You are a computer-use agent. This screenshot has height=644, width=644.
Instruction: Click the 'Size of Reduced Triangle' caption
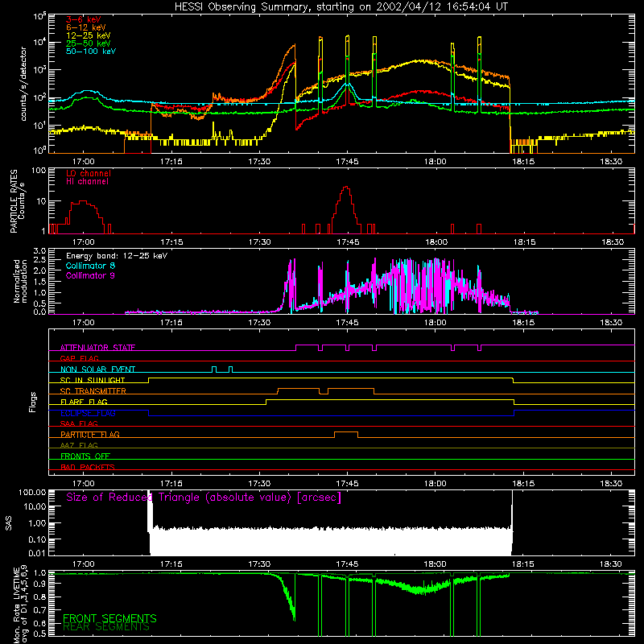tap(204, 497)
